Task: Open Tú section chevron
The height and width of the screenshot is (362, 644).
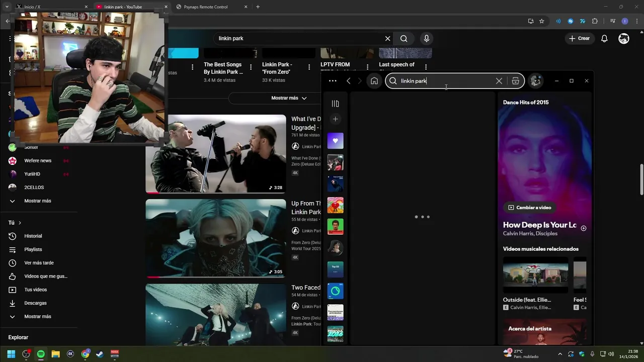Action: click(20, 223)
